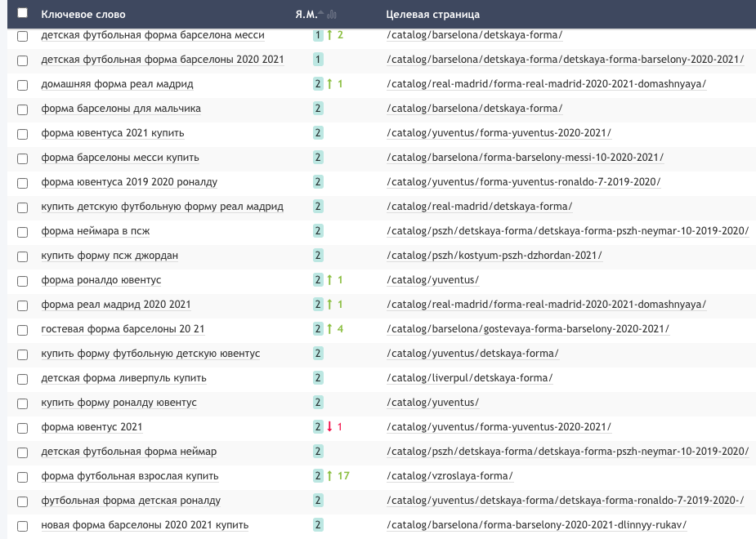Open keyword 'купить форму псж джордан'
The height and width of the screenshot is (539, 756).
pos(110,256)
